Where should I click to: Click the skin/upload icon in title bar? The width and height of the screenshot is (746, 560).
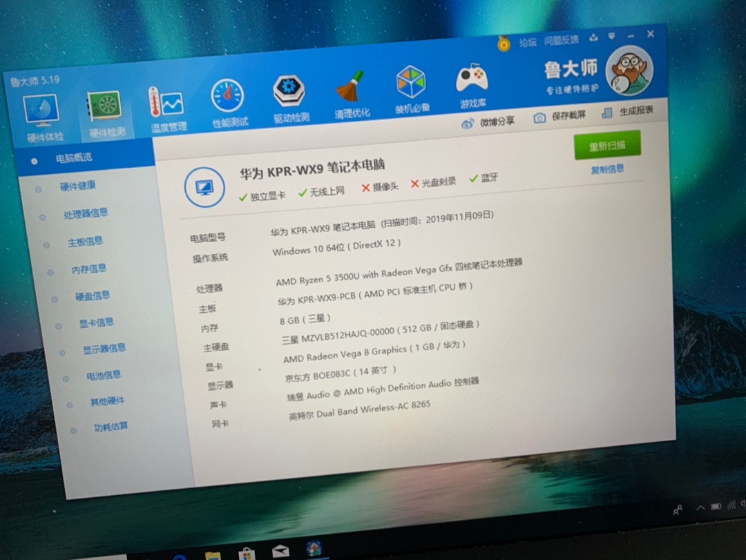pyautogui.click(x=593, y=37)
